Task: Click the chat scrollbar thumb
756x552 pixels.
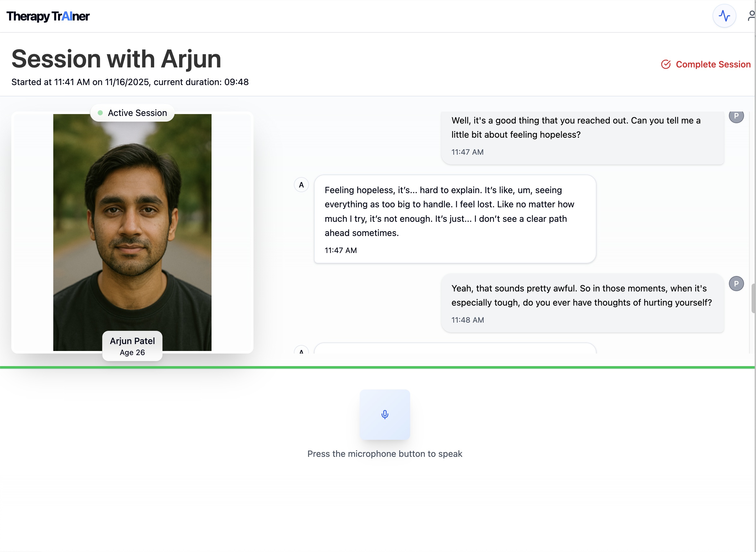Action: (753, 298)
